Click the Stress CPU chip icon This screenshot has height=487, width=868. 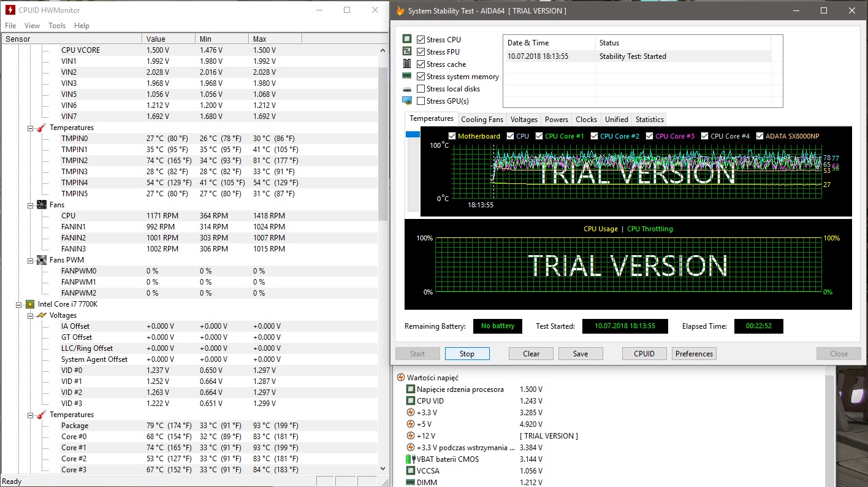click(407, 39)
